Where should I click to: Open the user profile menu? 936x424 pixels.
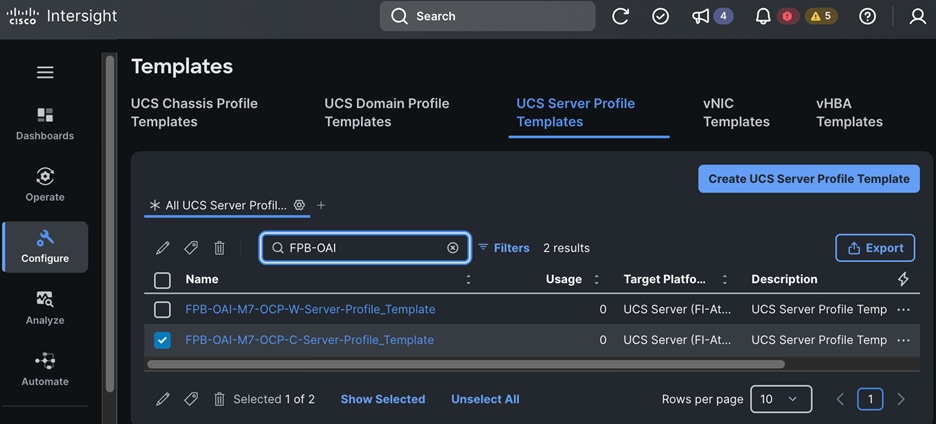917,16
